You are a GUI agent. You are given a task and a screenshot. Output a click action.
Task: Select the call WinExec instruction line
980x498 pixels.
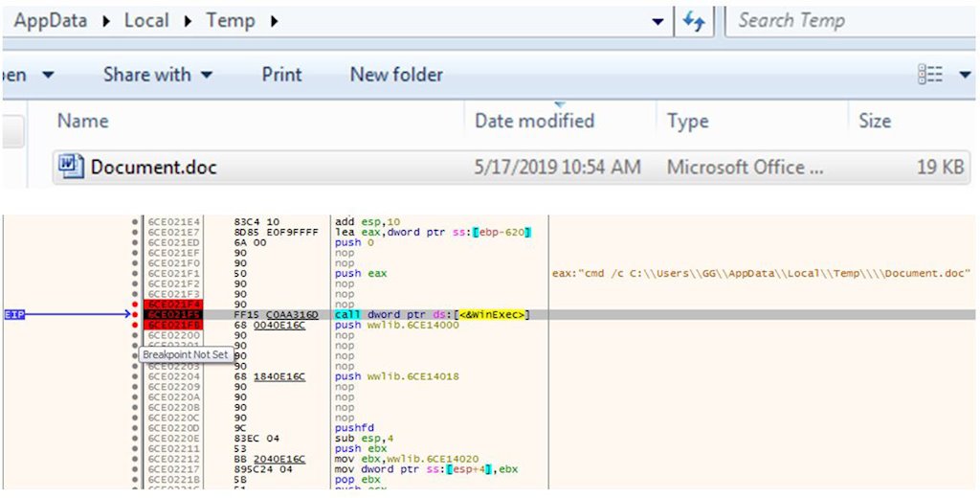[432, 314]
